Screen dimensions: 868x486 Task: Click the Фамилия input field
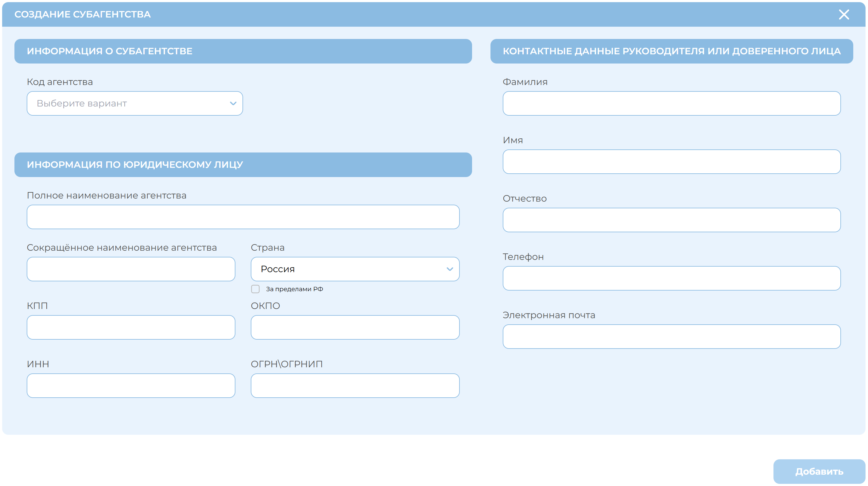pos(671,103)
